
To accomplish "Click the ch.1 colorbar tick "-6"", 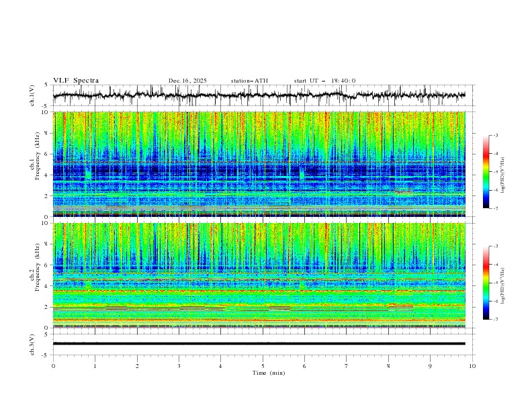I will pyautogui.click(x=495, y=190).
